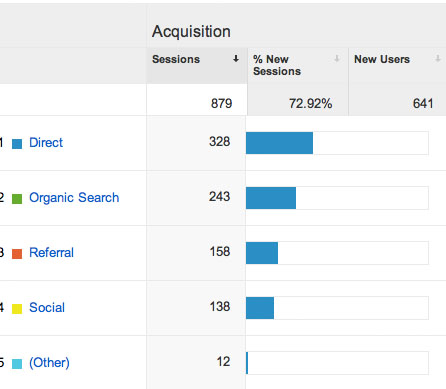The image size is (446, 389).
Task: Click the yellow Social color square
Action: [17, 309]
